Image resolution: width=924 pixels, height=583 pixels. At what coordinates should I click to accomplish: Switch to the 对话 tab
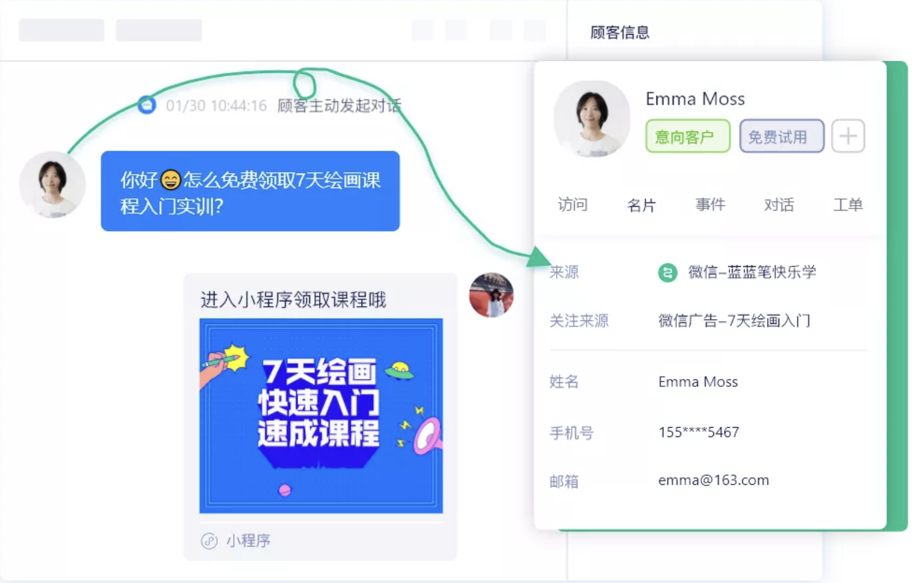pyautogui.click(x=779, y=204)
